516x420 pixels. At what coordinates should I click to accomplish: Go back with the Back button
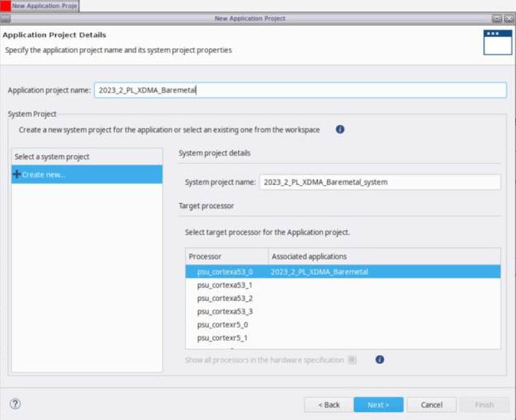tap(328, 405)
